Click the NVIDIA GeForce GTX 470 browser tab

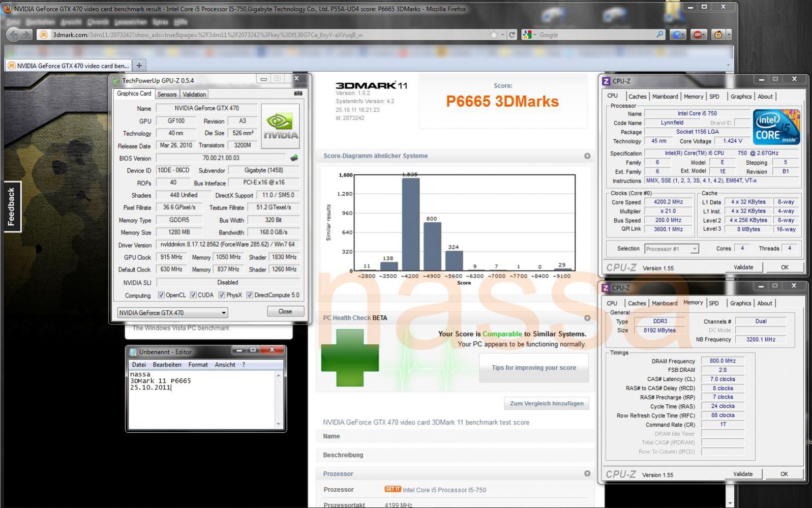tap(68, 66)
